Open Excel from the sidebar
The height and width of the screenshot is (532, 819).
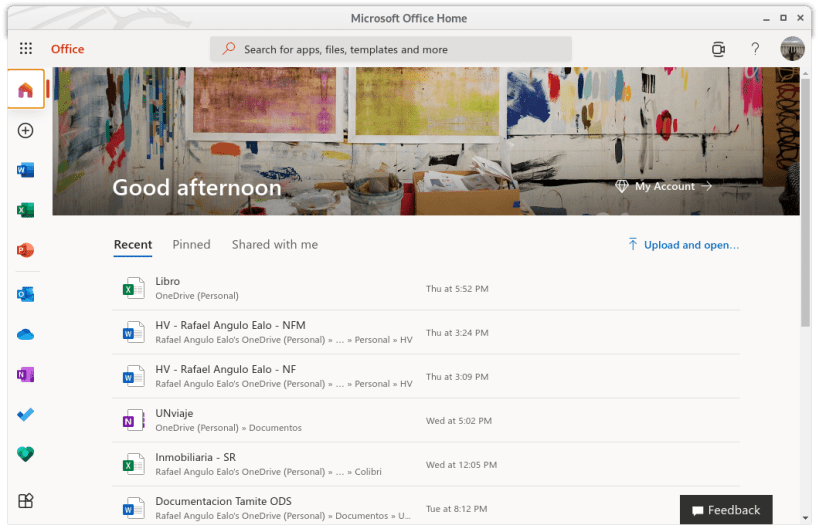coord(26,210)
